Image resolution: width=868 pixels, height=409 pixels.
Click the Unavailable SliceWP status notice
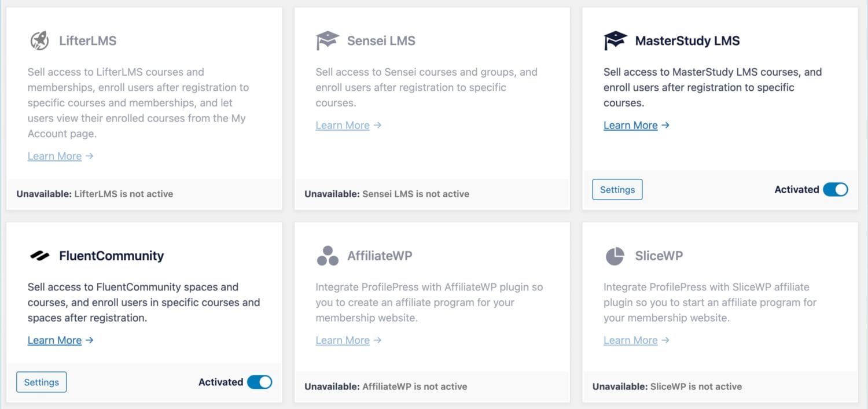667,386
